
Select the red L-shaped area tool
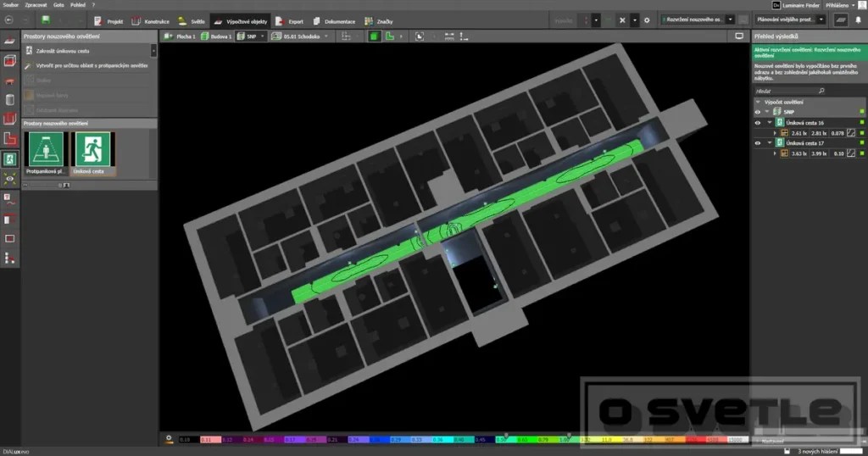coord(9,139)
